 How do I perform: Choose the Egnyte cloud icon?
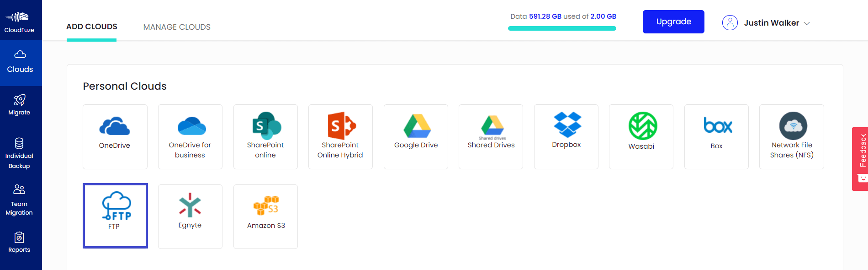click(x=190, y=205)
